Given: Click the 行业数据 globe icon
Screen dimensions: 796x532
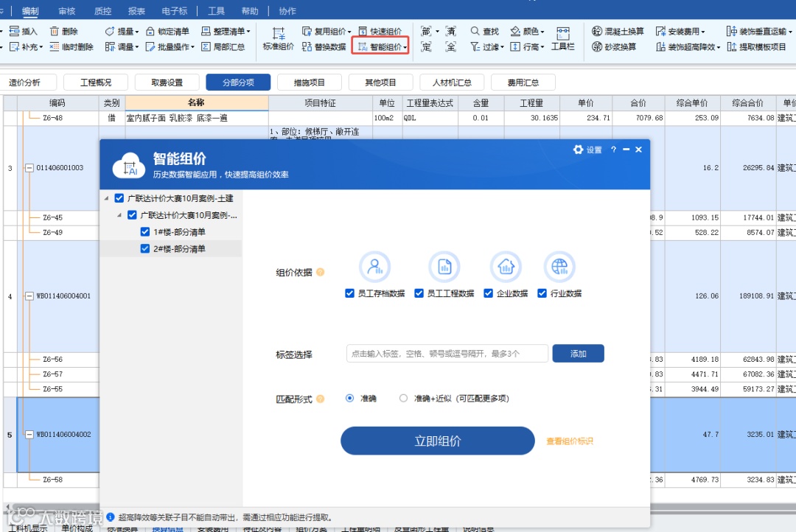Looking at the screenshot, I should [559, 267].
